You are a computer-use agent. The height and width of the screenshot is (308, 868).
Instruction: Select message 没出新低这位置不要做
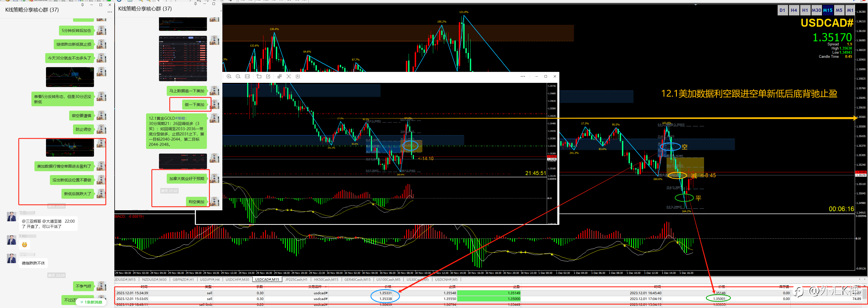pyautogui.click(x=72, y=180)
